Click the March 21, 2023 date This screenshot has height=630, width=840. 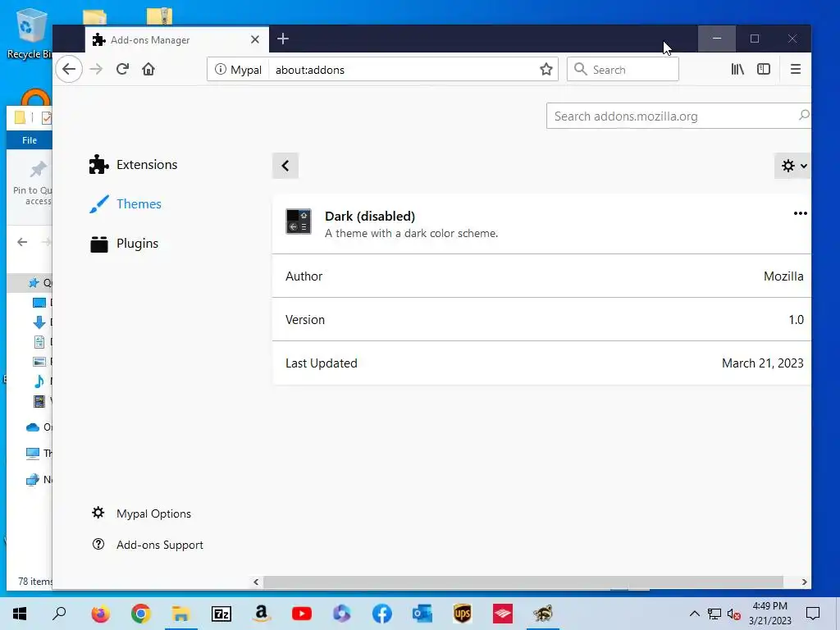point(762,363)
